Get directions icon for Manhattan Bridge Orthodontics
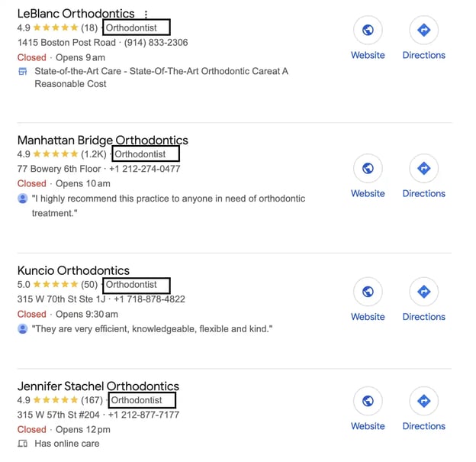 coord(423,169)
